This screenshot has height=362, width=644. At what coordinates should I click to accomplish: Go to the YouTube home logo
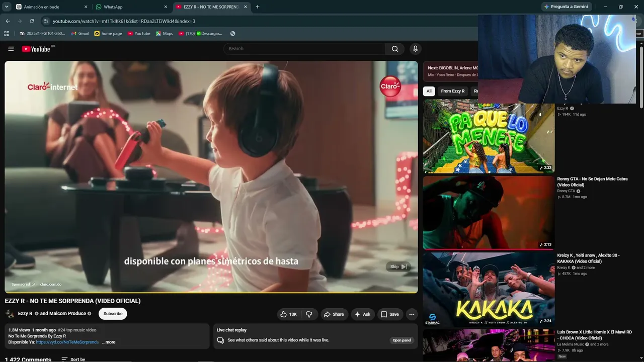coord(36,49)
